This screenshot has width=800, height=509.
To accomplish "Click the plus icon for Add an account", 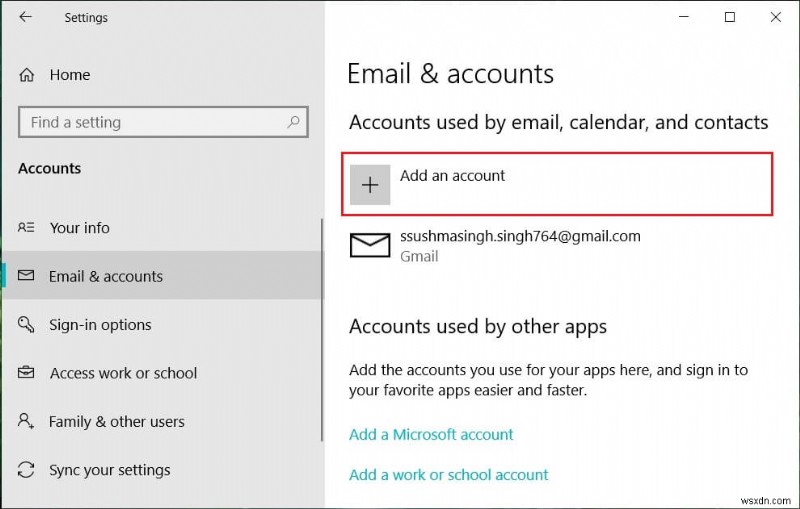I will point(370,185).
